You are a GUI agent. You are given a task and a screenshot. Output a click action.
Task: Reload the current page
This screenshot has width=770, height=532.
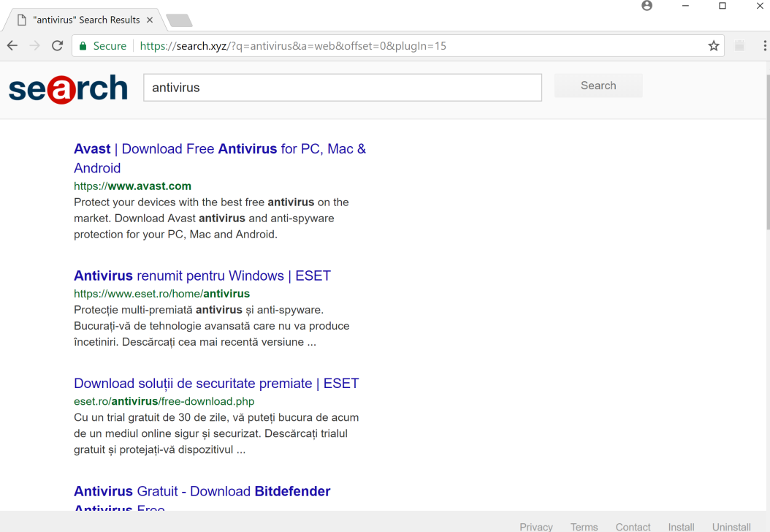coord(58,46)
